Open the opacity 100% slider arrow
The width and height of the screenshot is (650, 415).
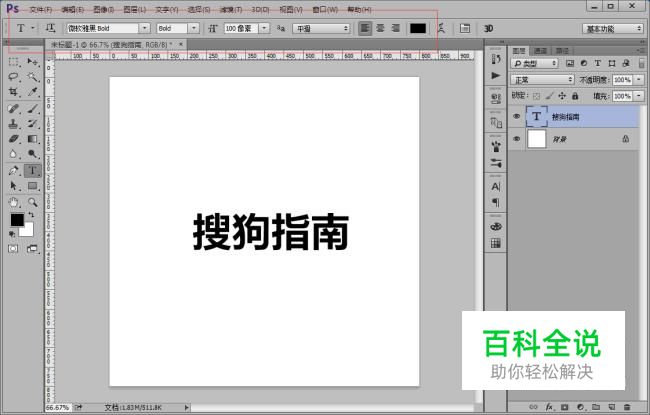tap(639, 80)
